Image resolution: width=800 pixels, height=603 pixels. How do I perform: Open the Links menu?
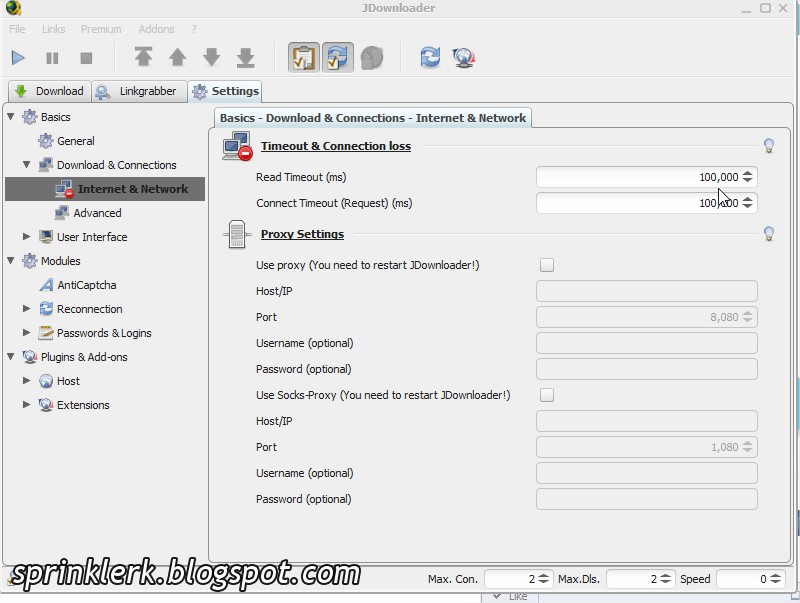(x=54, y=29)
